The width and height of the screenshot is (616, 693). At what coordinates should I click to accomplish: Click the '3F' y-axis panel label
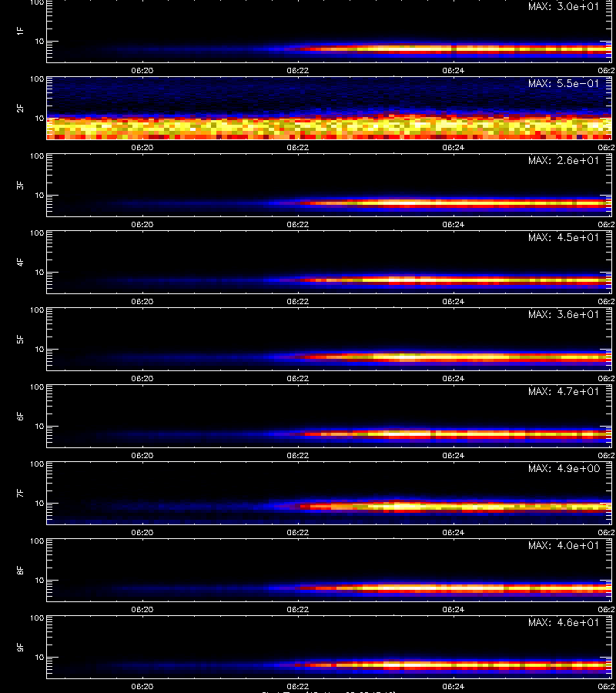click(x=20, y=185)
